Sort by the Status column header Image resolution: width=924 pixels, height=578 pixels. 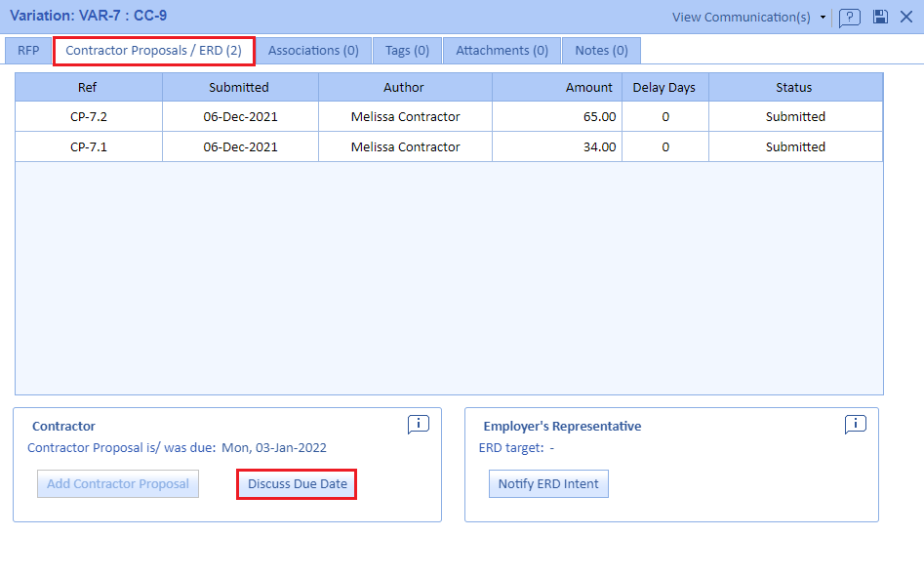pyautogui.click(x=794, y=87)
